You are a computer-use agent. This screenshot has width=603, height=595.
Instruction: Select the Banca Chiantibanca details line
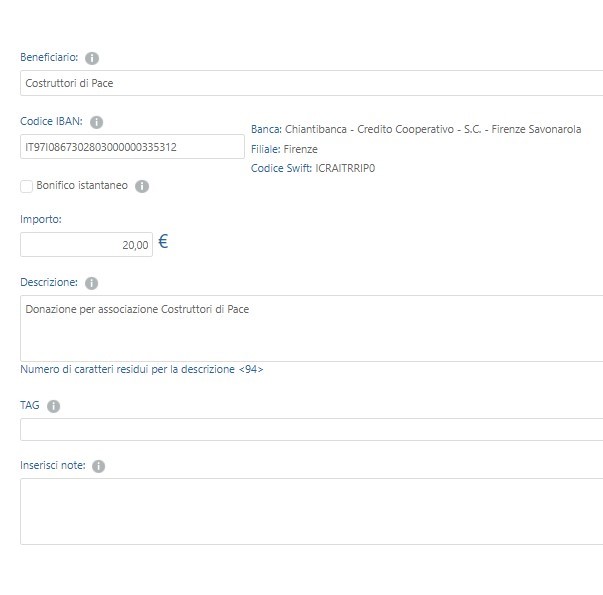pos(416,129)
